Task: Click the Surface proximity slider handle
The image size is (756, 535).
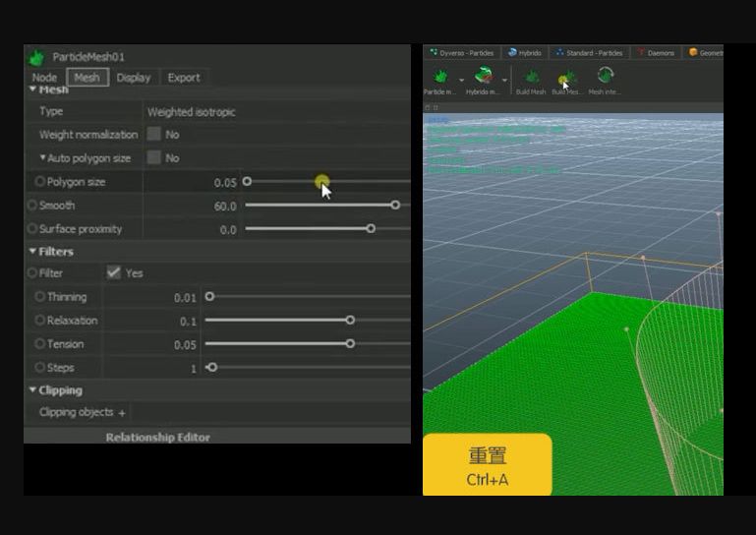Action: [x=371, y=229]
